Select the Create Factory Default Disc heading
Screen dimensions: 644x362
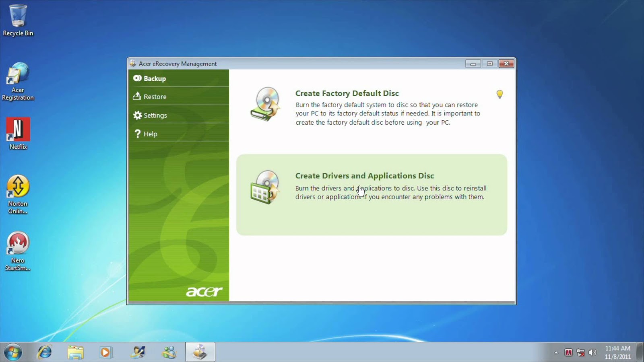[347, 93]
